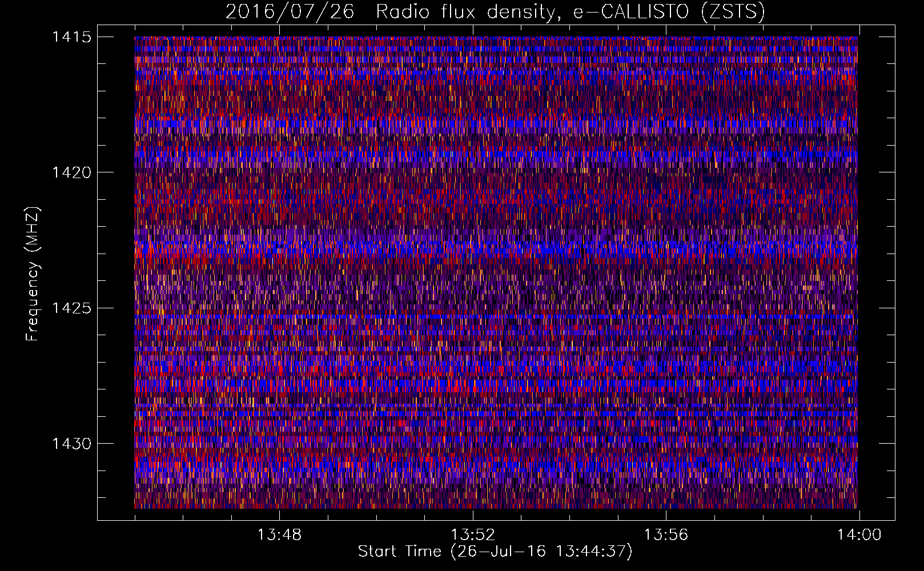The image size is (924, 571).
Task: Click the '1415' frequency axis label
Action: [72, 37]
